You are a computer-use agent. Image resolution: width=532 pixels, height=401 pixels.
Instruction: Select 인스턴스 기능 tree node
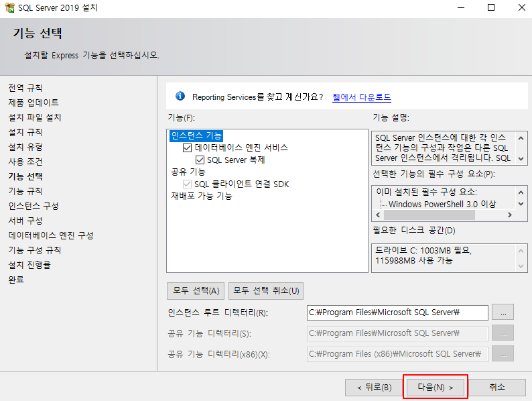(x=196, y=136)
